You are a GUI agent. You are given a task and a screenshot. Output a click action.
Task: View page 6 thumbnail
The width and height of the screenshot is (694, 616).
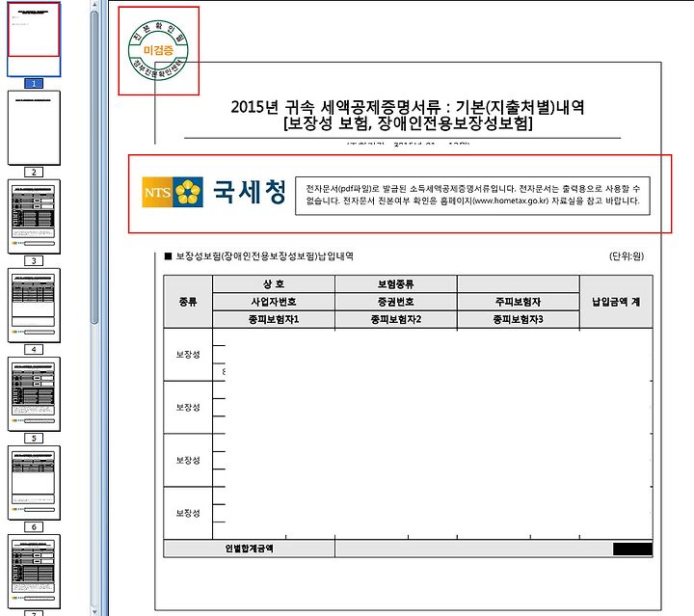[34, 483]
